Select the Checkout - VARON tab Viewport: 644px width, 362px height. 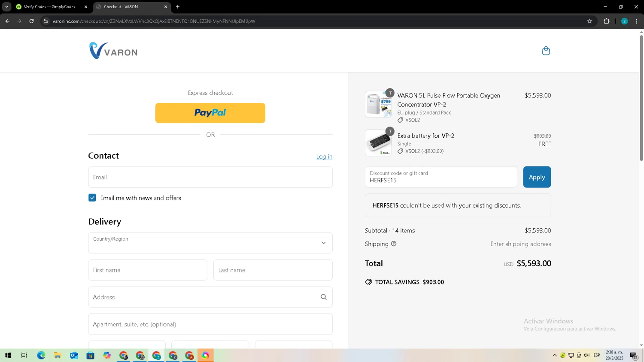(131, 7)
